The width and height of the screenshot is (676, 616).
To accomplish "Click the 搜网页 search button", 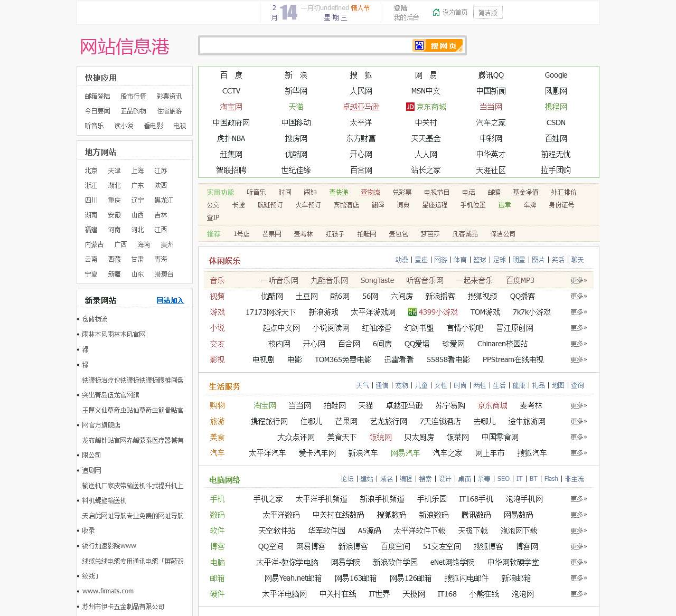I will pos(438,45).
